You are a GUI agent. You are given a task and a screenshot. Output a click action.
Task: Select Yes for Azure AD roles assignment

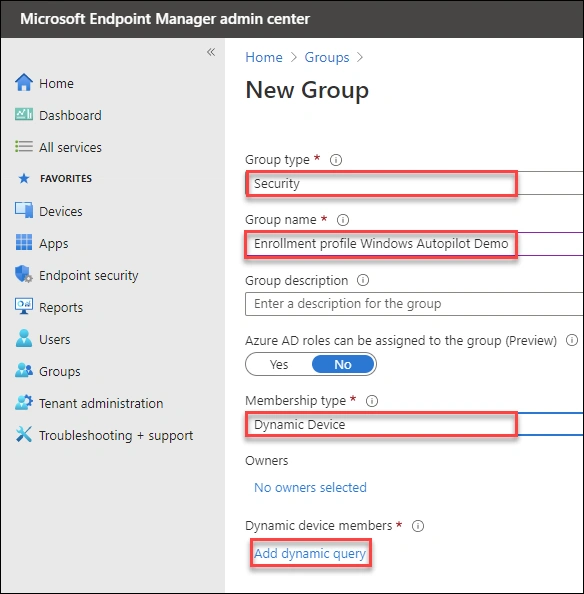pyautogui.click(x=279, y=364)
